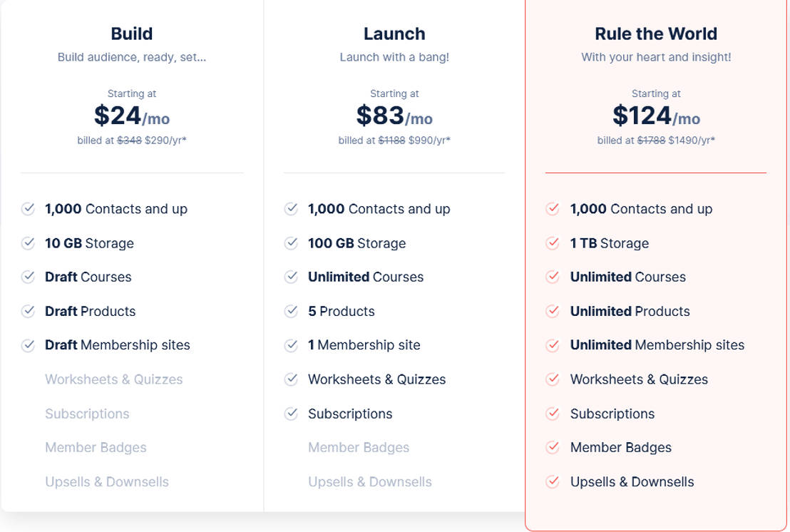790x532 pixels.
Task: Click red checkmark beside Rule the World Worksheets & Quizzes
Action: click(x=553, y=379)
